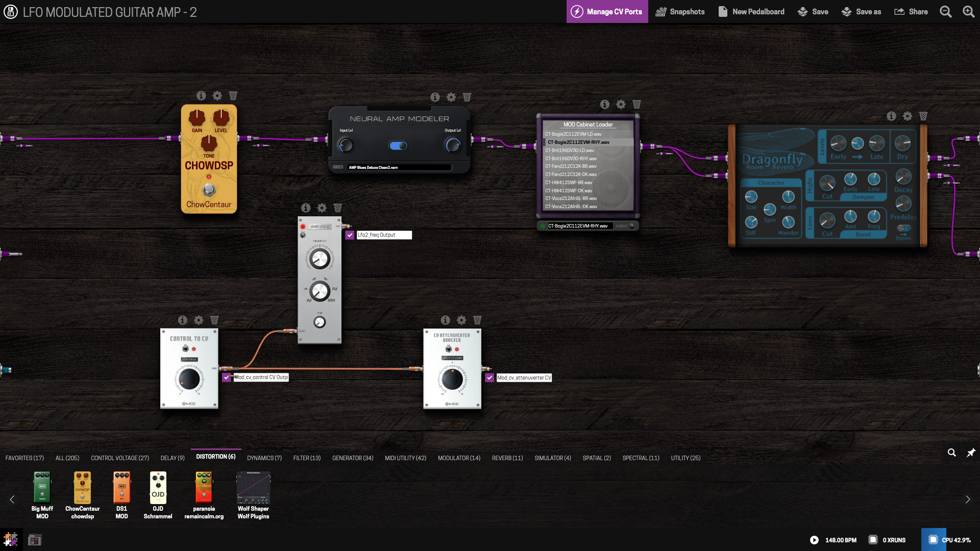The height and width of the screenshot is (551, 980).
Task: Open pedalboard presets icon at bottom left
Action: click(35, 540)
